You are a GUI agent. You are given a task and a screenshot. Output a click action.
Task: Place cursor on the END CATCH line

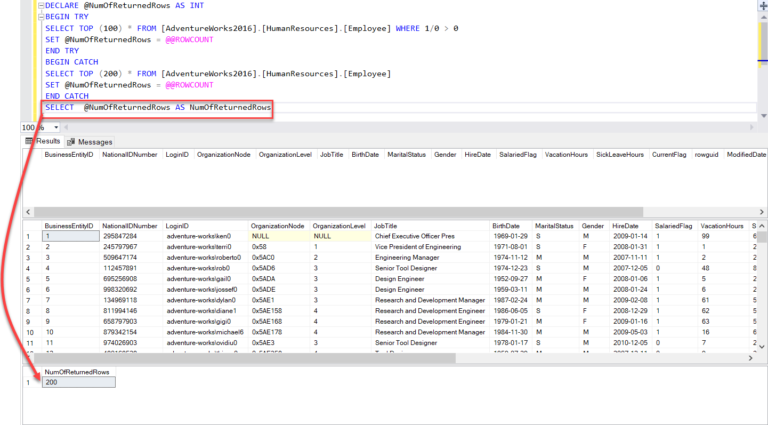(x=67, y=96)
